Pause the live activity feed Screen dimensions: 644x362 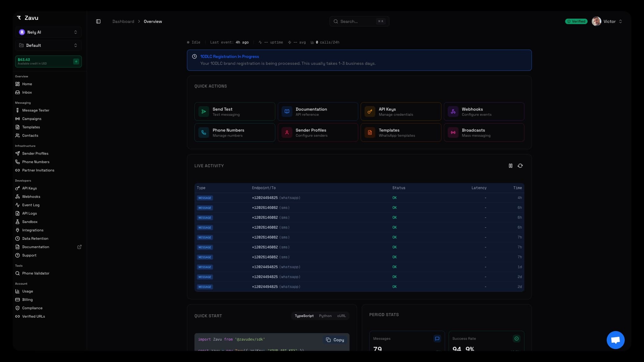click(510, 166)
